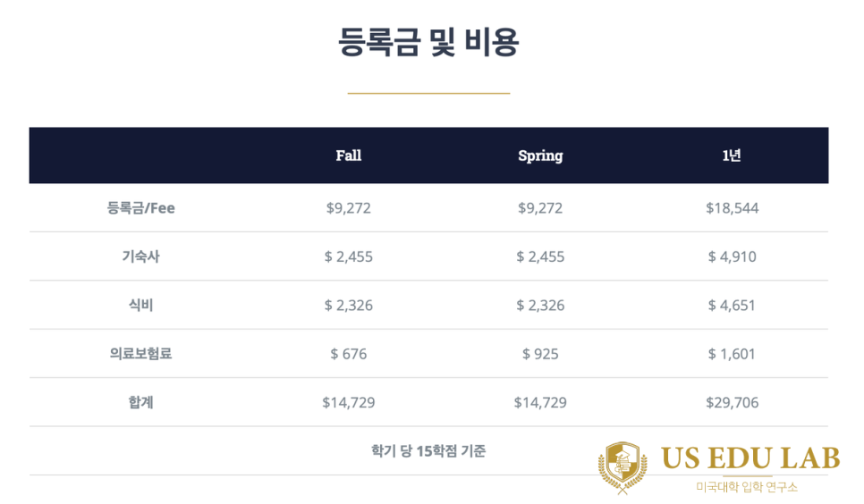Select the 1년 column header
The image size is (864, 504).
pyautogui.click(x=732, y=155)
